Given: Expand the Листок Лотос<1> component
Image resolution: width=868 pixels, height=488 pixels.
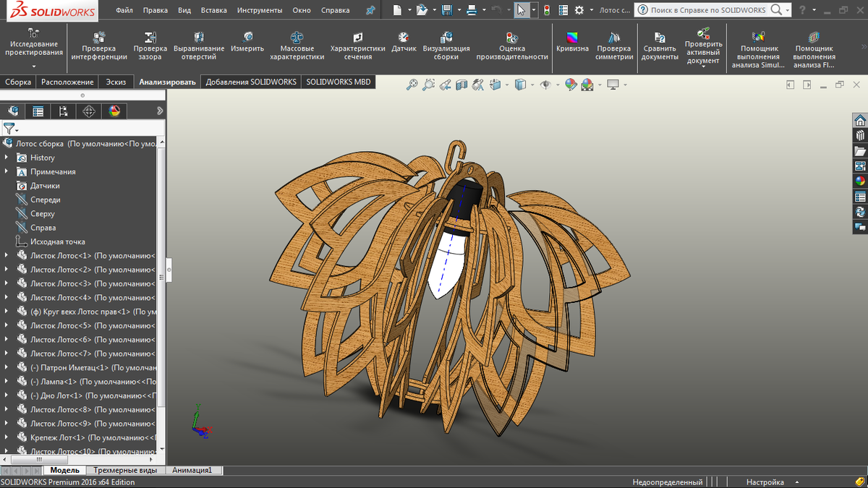Looking at the screenshot, I should point(7,255).
